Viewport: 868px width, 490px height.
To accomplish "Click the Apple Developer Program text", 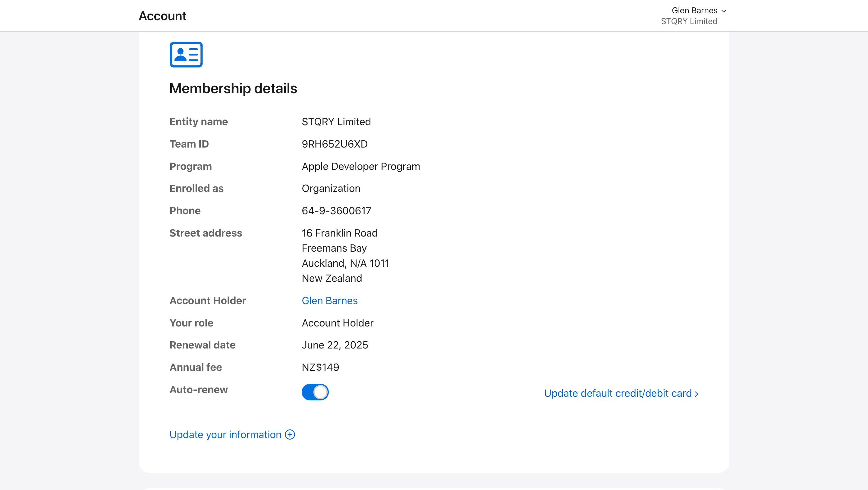I will coord(360,166).
